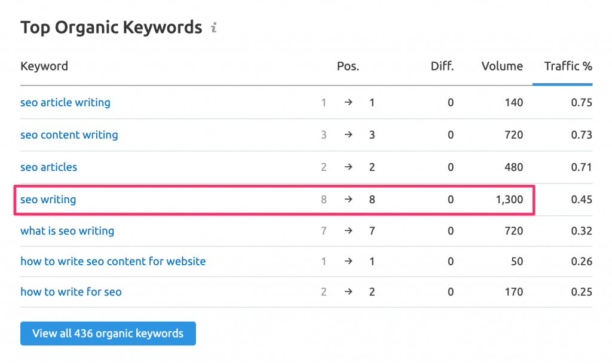Open the "seo article writing" keyword link
The height and width of the screenshot is (364, 612).
point(65,102)
